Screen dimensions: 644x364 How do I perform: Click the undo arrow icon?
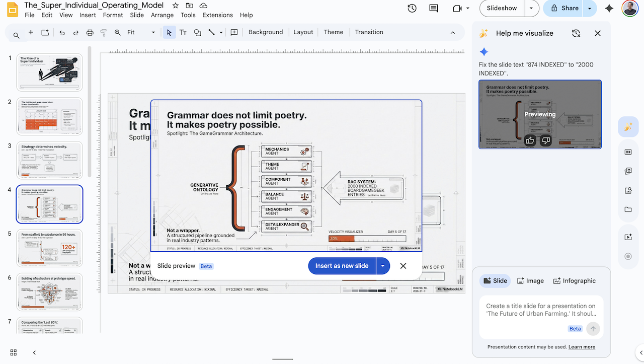pyautogui.click(x=62, y=32)
